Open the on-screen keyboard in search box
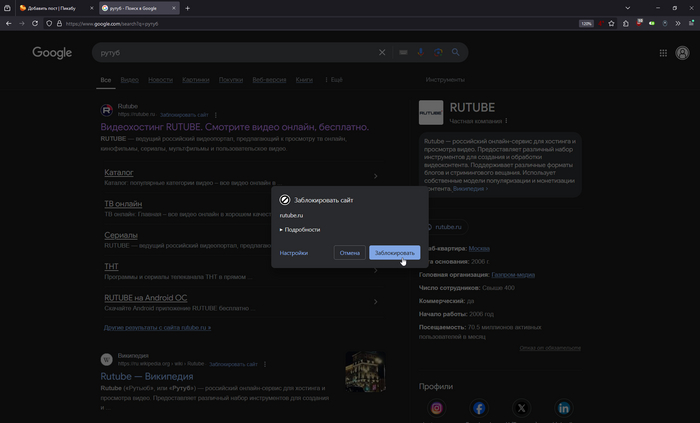 (403, 52)
